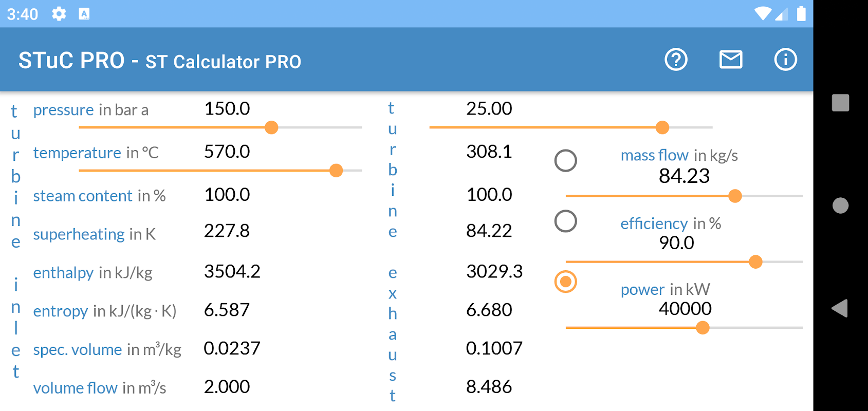Tap the mail envelope icon
868x411 pixels.
click(730, 60)
